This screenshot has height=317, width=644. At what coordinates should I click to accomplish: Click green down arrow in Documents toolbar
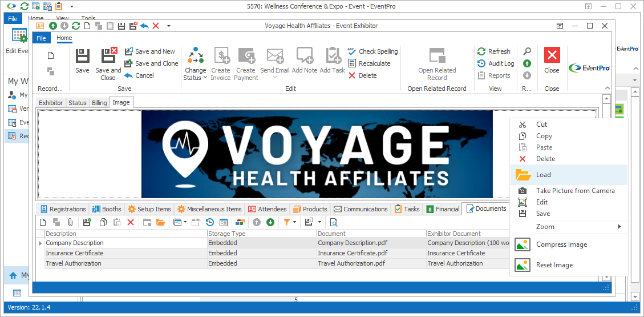[x=270, y=222]
